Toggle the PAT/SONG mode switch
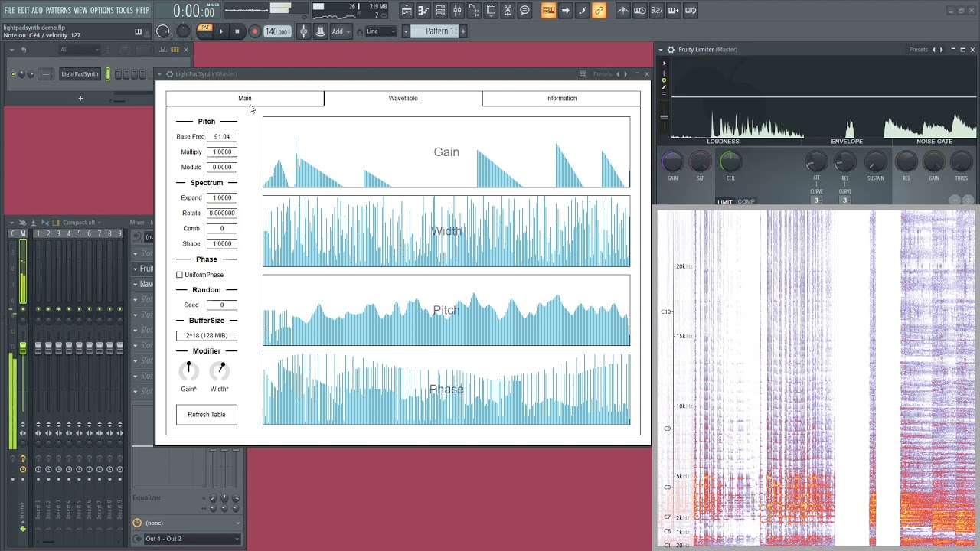This screenshot has height=551, width=980. pyautogui.click(x=204, y=31)
